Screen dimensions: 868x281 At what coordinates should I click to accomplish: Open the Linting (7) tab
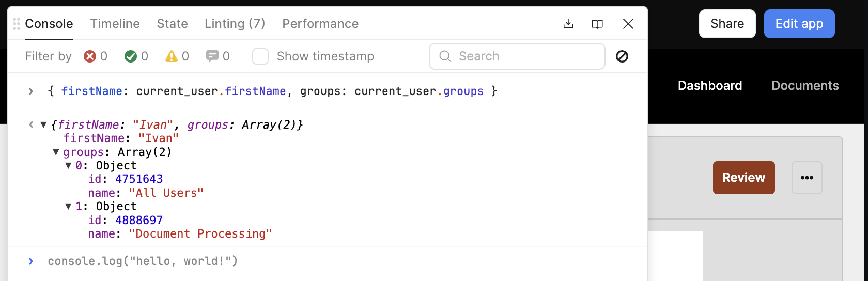pos(235,24)
